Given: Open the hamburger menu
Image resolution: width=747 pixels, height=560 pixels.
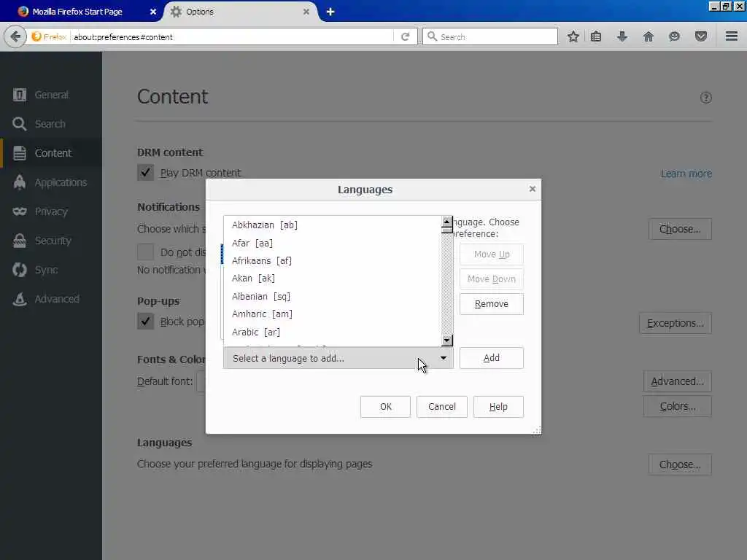Looking at the screenshot, I should (732, 36).
